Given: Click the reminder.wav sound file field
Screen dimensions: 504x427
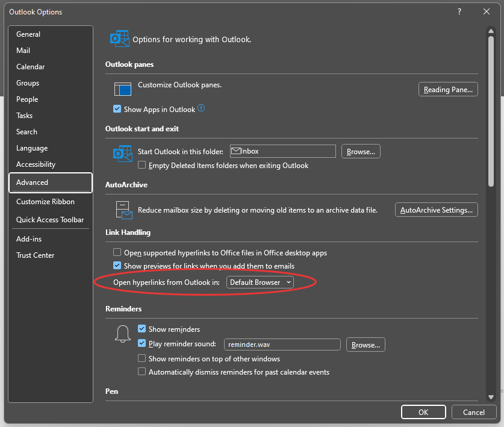Looking at the screenshot, I should (282, 344).
